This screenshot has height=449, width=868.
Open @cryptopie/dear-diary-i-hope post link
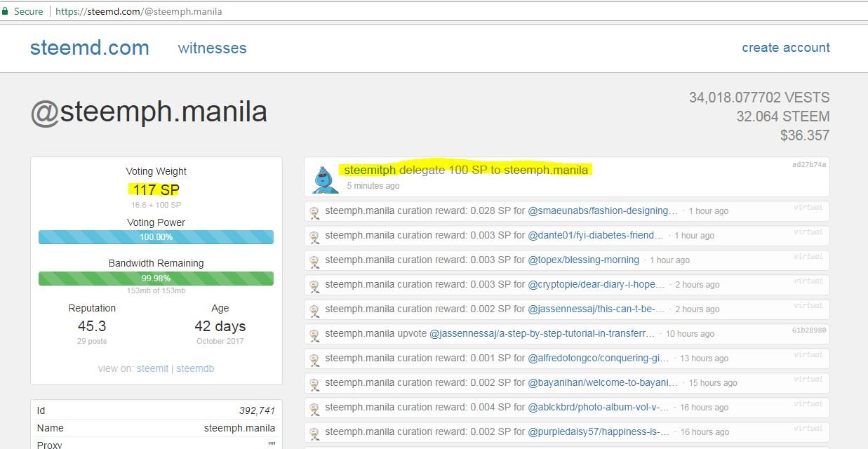coord(596,284)
